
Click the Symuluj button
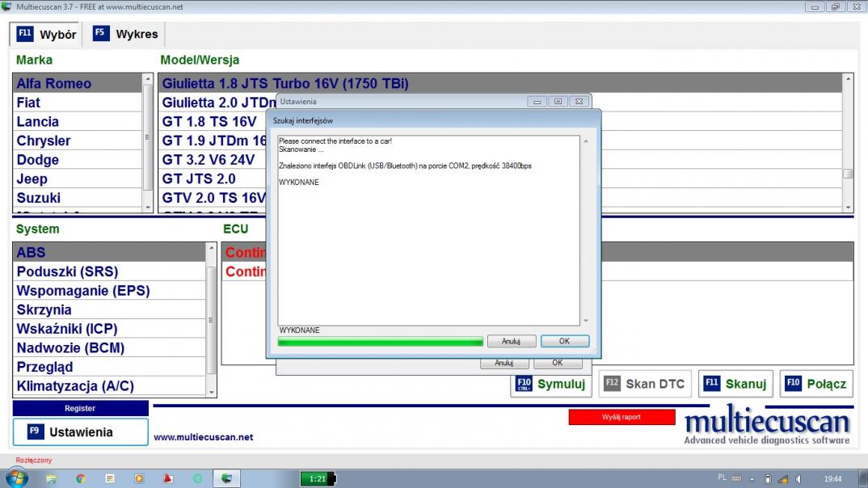551,384
